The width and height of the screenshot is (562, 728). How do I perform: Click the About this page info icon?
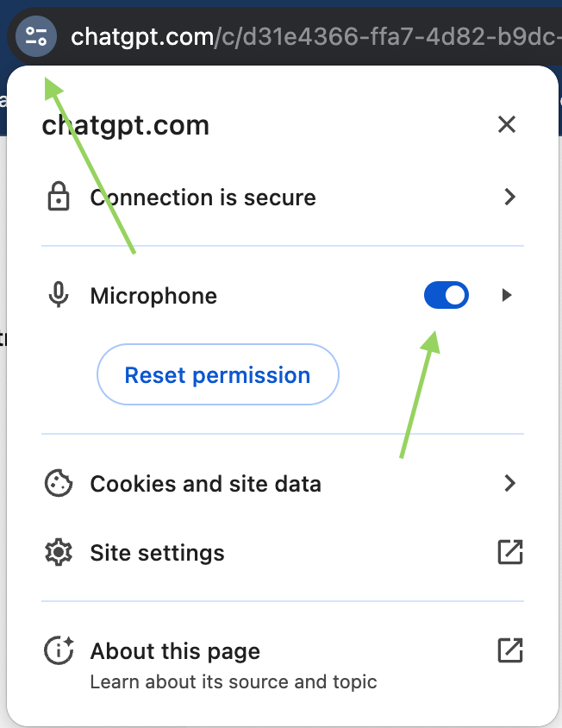(59, 650)
